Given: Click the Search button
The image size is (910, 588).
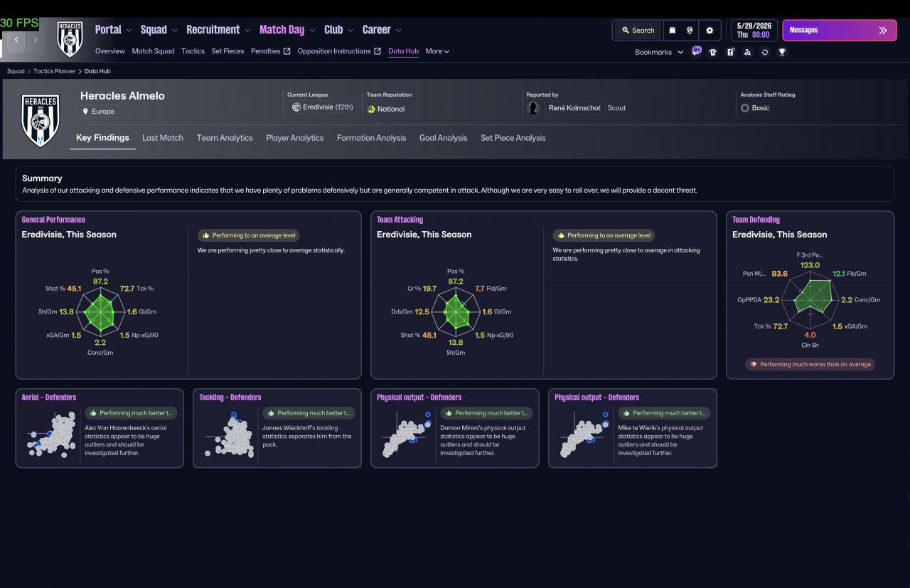Looking at the screenshot, I should pos(638,31).
